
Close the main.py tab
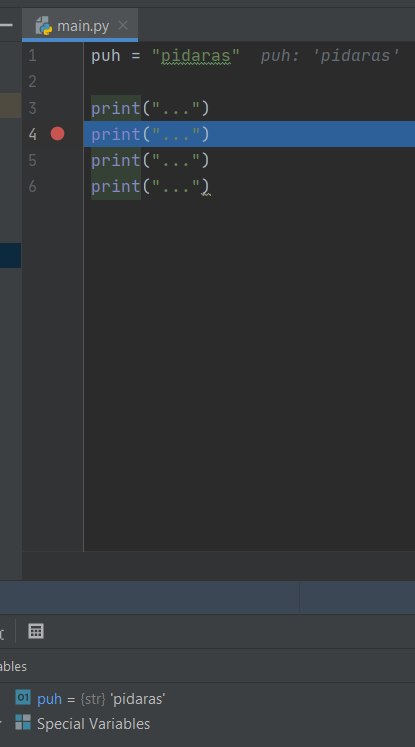point(123,25)
